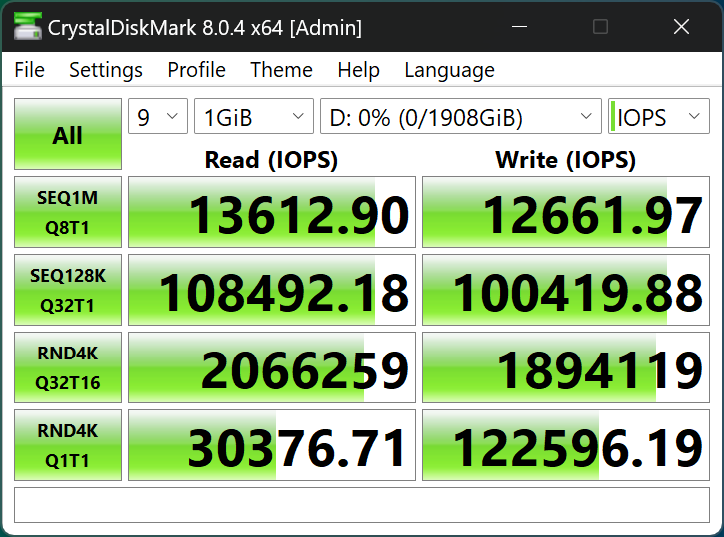Image resolution: width=724 pixels, height=537 pixels.
Task: Open the Language menu
Action: coord(449,70)
